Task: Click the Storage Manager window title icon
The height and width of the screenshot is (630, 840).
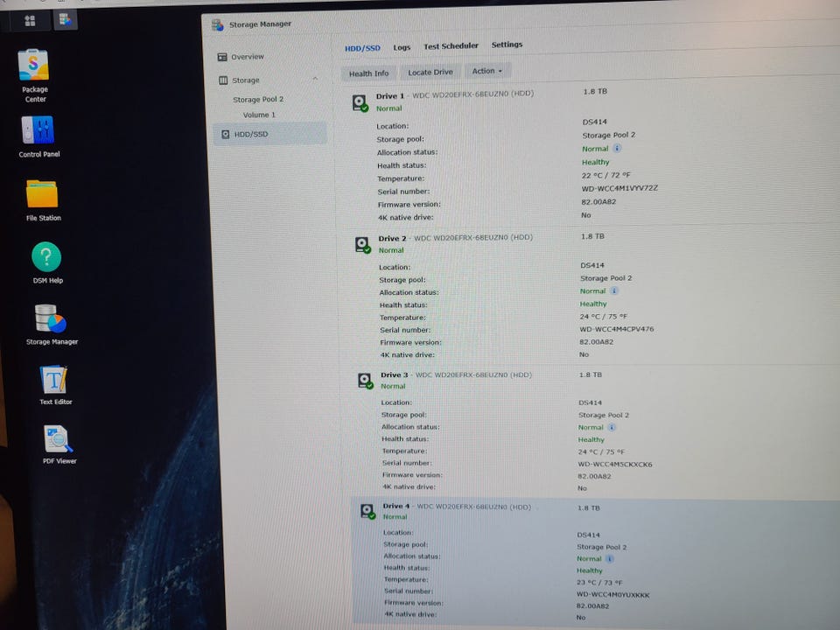Action: [x=217, y=25]
